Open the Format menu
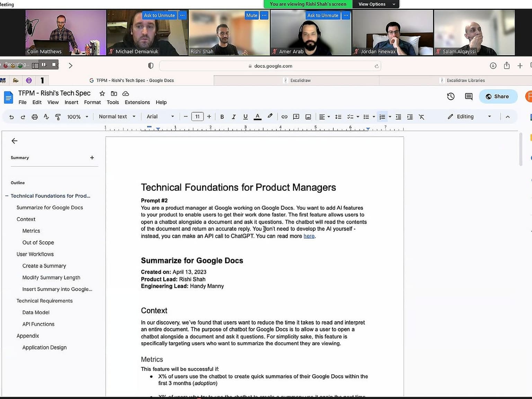The image size is (532, 399). pyautogui.click(x=92, y=102)
